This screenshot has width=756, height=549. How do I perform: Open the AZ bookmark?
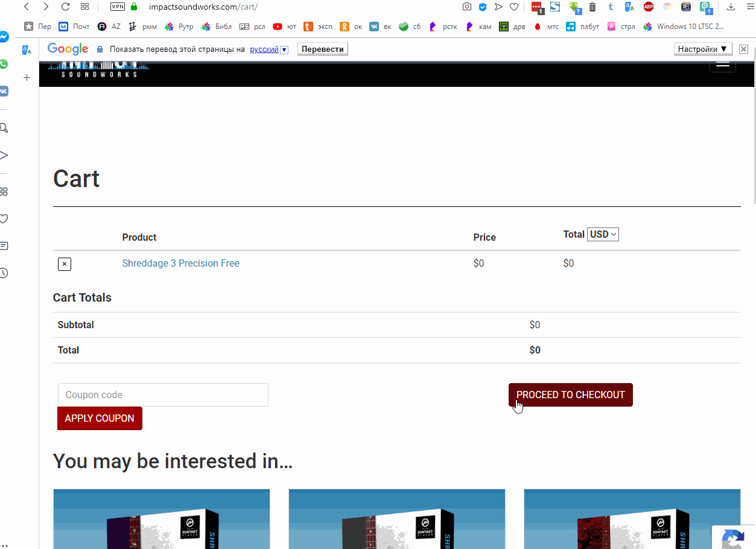pos(109,27)
